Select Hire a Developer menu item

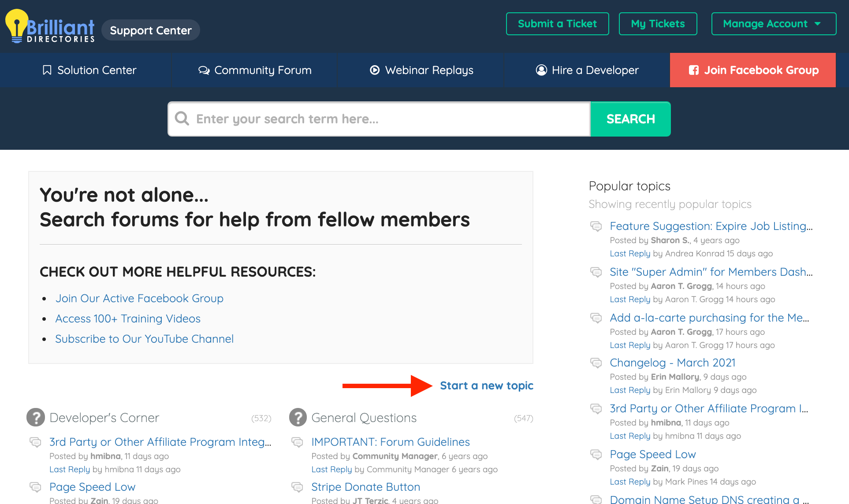587,70
